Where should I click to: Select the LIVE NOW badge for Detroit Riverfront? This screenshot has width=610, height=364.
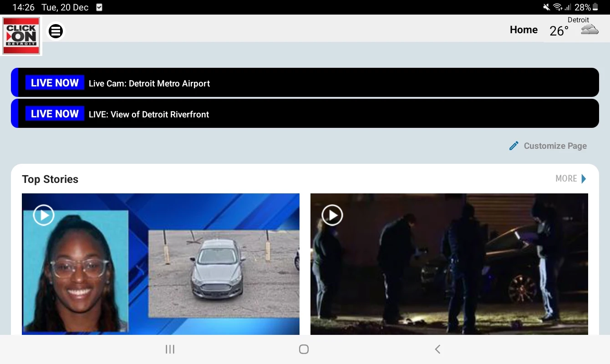tap(54, 114)
